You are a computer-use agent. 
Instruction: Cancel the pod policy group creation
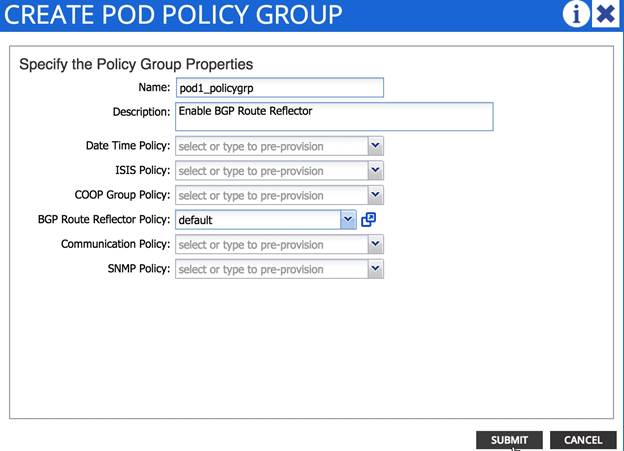click(x=583, y=440)
